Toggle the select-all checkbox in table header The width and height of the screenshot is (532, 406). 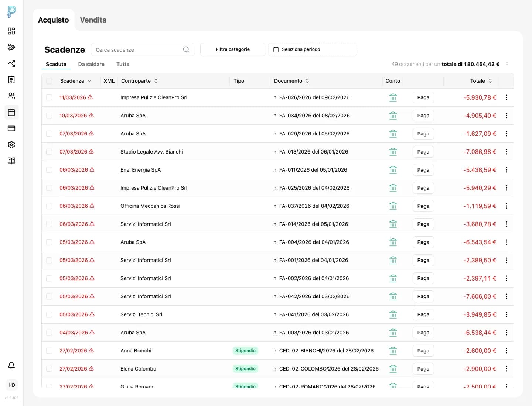click(49, 81)
